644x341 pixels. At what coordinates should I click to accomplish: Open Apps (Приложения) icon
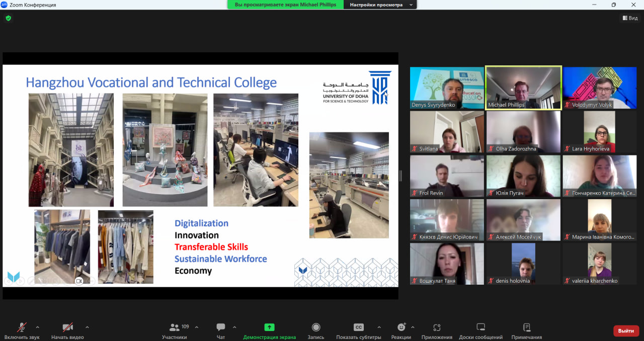pyautogui.click(x=437, y=327)
